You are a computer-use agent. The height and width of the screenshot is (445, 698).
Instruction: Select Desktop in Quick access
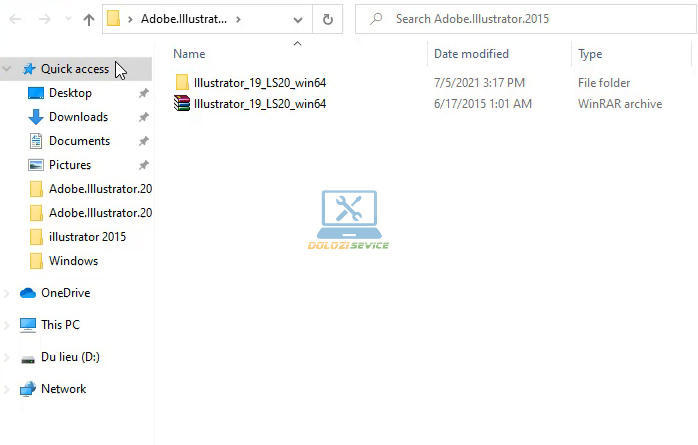70,93
